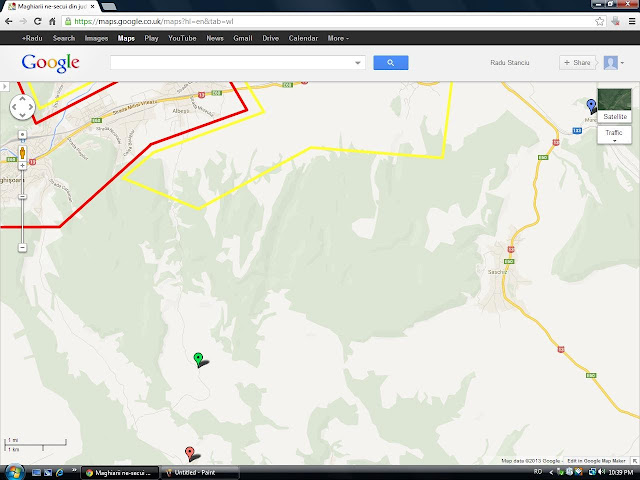Select the Maghiarii ne-secui browser tab

(51, 7)
